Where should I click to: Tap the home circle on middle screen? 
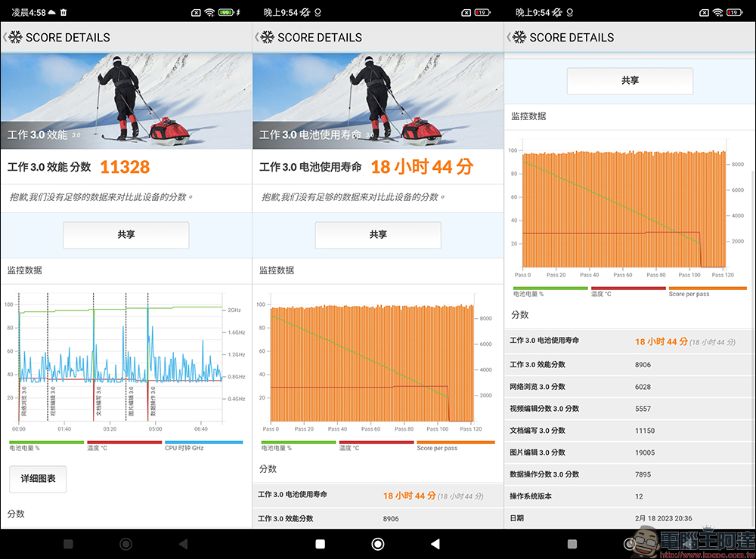point(378,544)
